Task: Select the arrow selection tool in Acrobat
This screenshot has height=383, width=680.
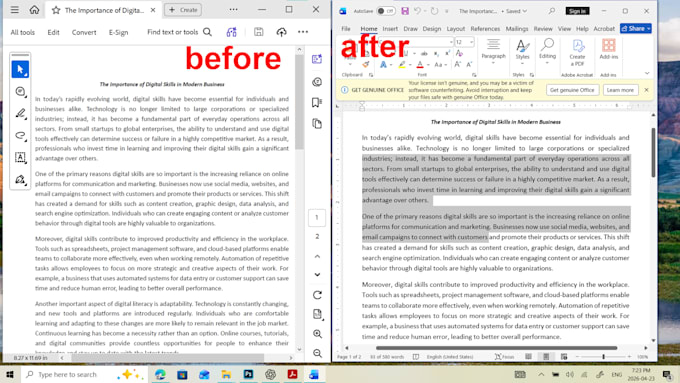Action: click(20, 69)
